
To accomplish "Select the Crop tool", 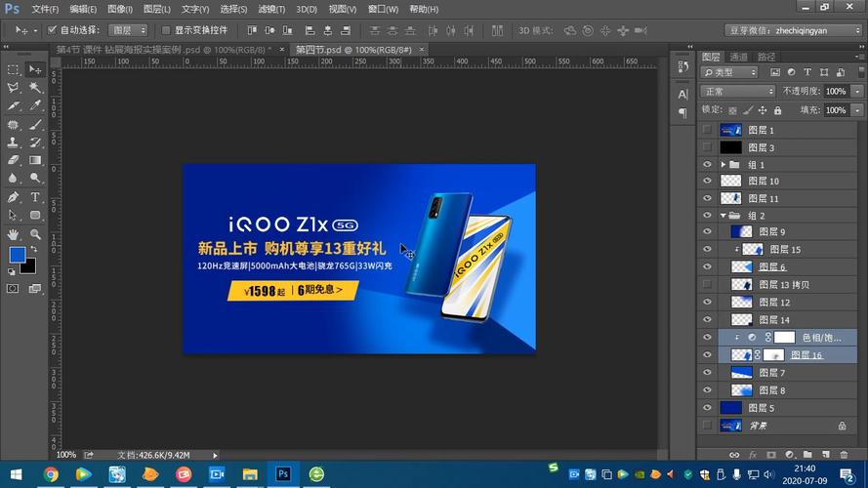I will click(14, 105).
